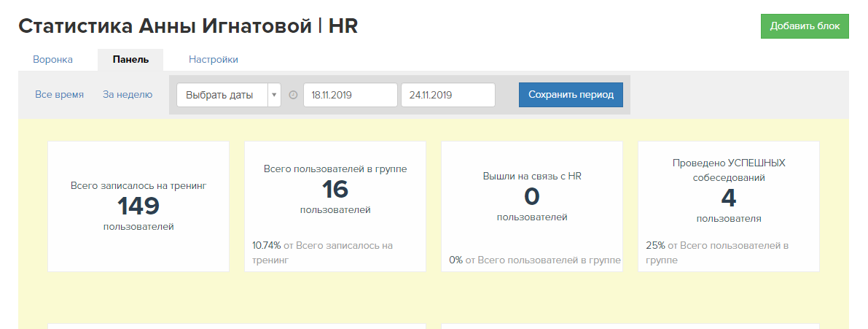Focus the end date field 24.11.2019

pos(447,95)
